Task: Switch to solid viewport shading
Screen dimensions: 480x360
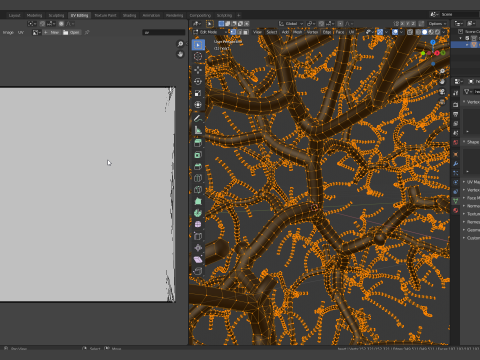Action: coord(425,32)
